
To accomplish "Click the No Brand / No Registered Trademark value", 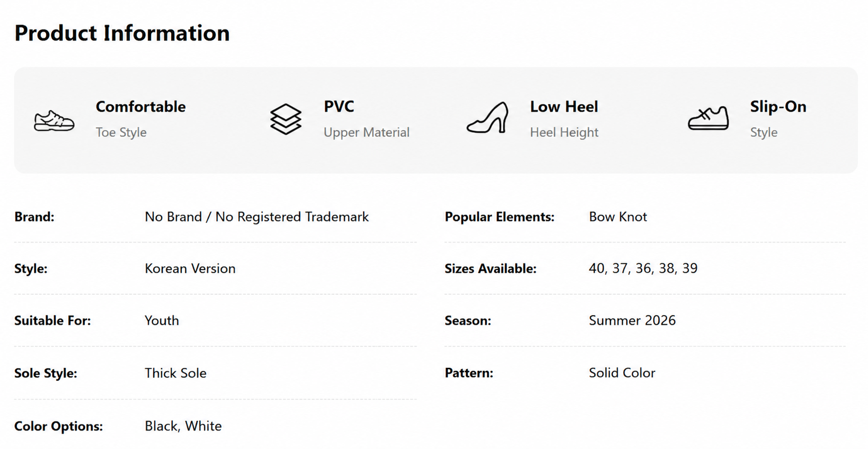I will pos(257,217).
